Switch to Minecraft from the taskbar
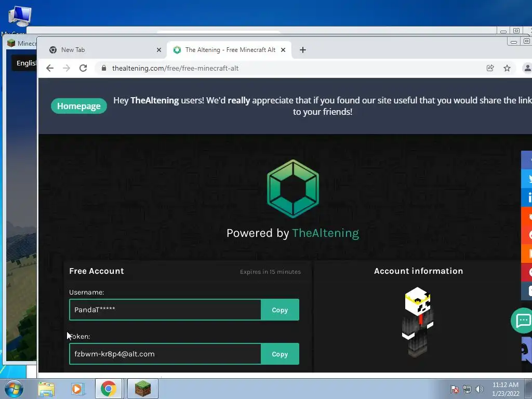The image size is (532, 399). 143,389
